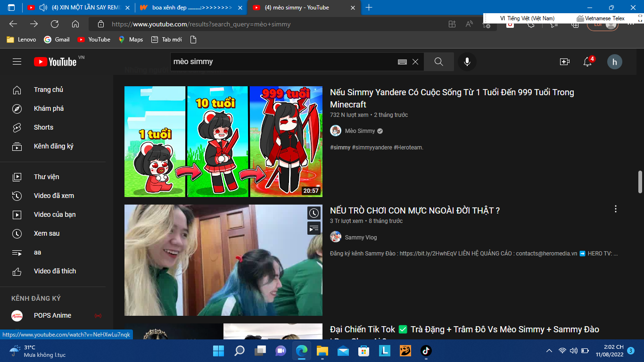
Task: Show hidden tray icons chevron
Action: click(x=549, y=351)
